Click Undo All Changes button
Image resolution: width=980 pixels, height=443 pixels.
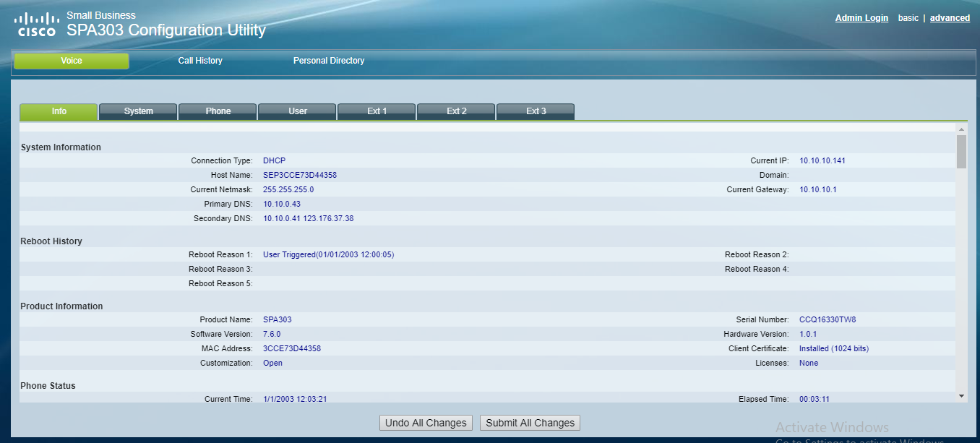click(x=426, y=423)
